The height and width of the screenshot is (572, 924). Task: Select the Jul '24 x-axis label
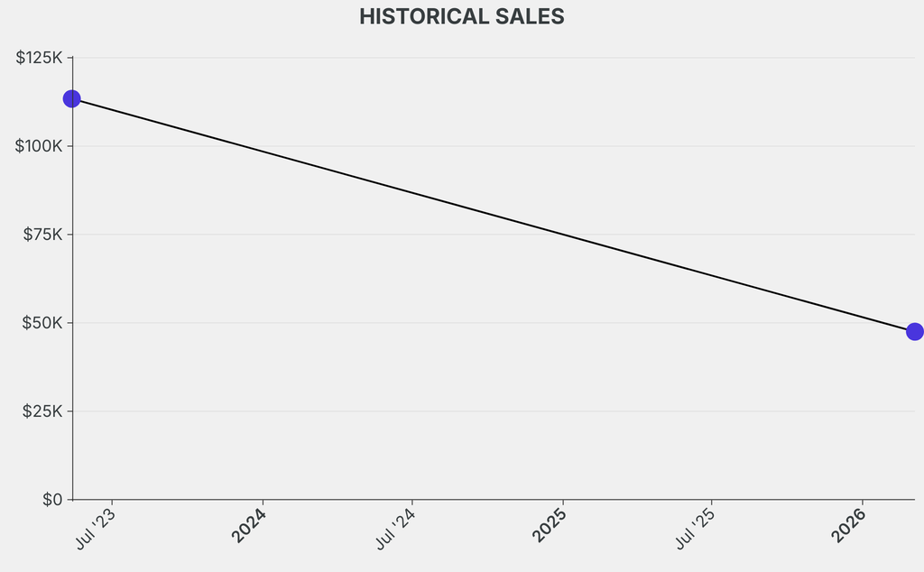click(396, 528)
